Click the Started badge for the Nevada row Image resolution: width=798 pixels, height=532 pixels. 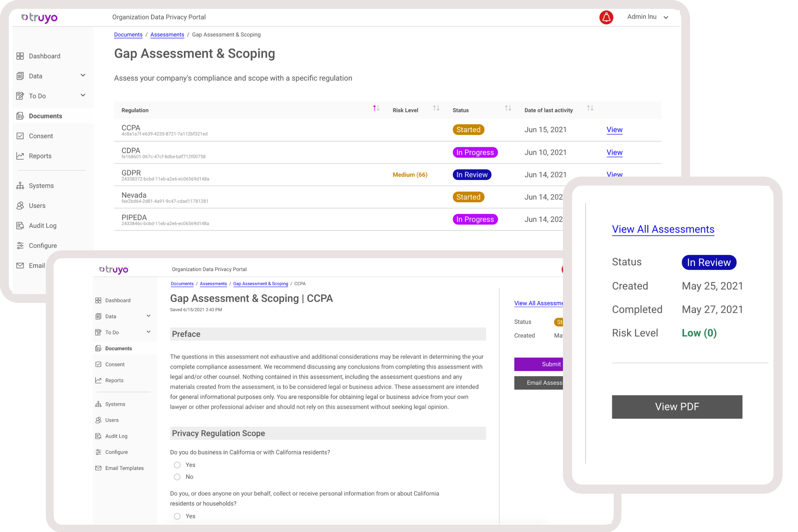coord(468,197)
